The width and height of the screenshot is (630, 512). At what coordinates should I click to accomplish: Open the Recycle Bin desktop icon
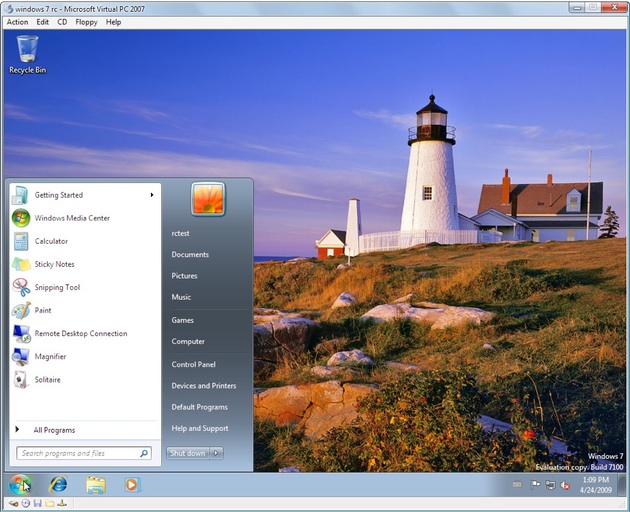(27, 55)
